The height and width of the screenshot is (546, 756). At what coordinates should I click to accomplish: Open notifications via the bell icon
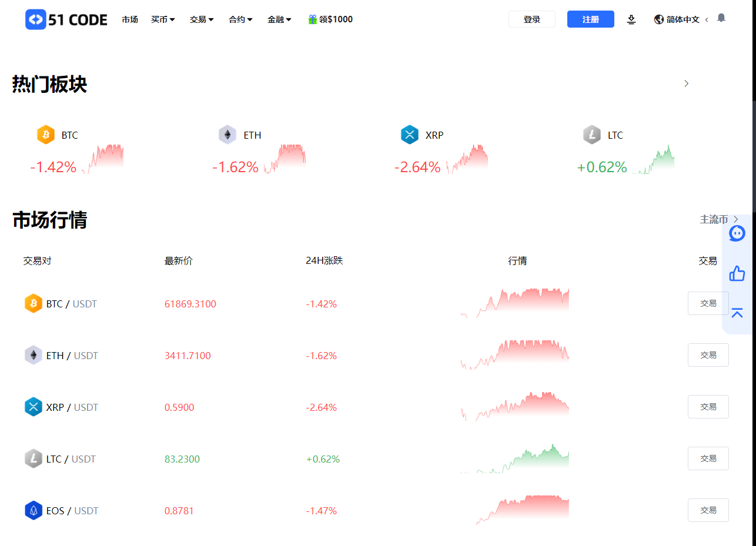[721, 18]
